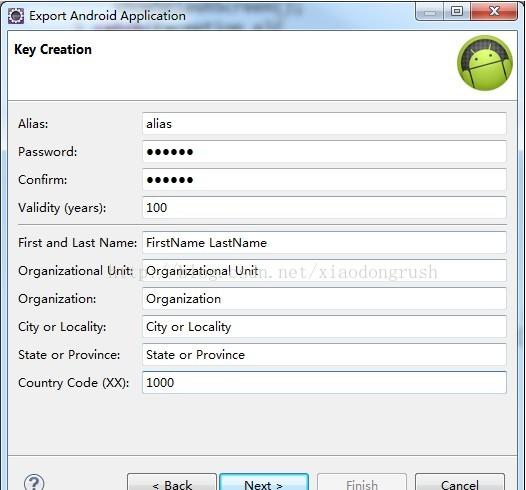Viewport: 526px width, 490px height.
Task: Click into the Organization field
Action: point(324,298)
